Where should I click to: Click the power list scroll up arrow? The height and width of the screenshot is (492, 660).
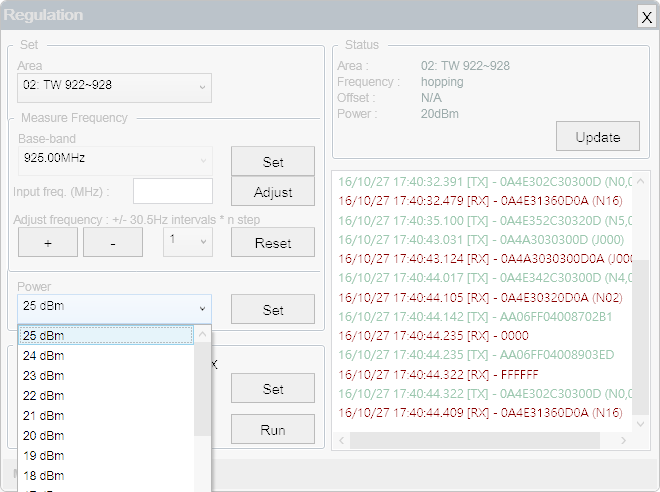click(202, 334)
